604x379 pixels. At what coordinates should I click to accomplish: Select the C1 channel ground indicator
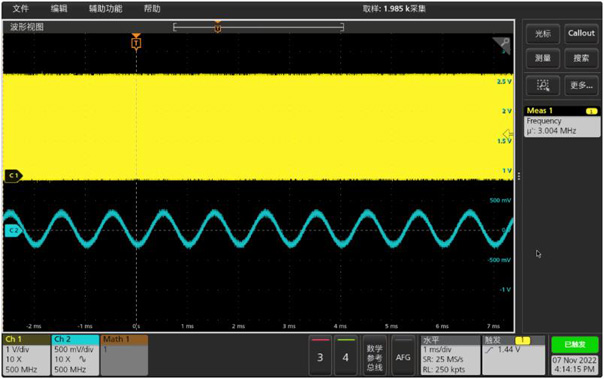(13, 176)
